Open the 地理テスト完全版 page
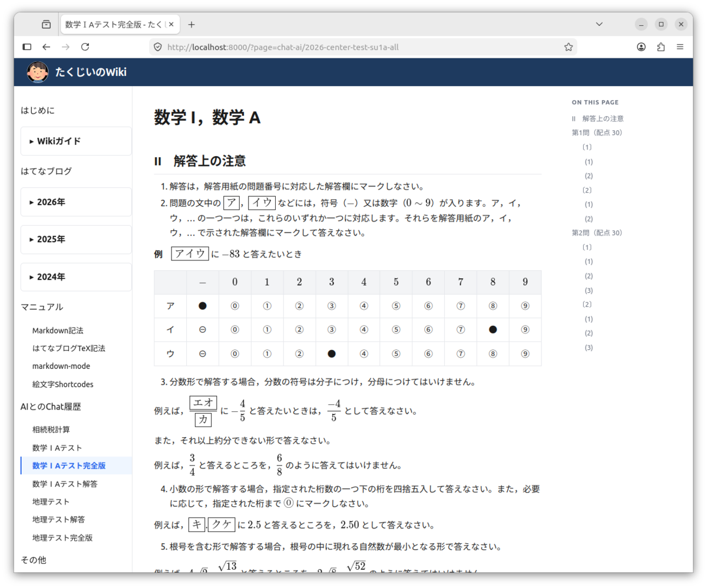This screenshot has width=707, height=588. (62, 537)
